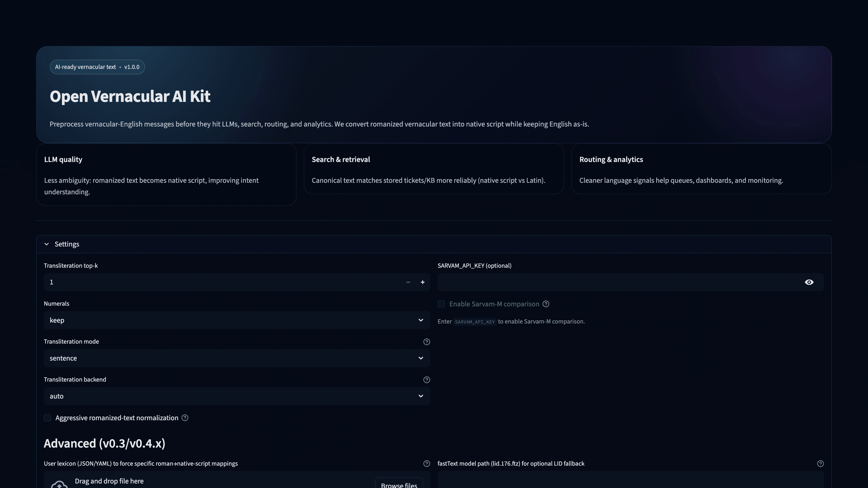Click the help icon for the user lexicon uploader
868x488 pixels.
tap(426, 463)
